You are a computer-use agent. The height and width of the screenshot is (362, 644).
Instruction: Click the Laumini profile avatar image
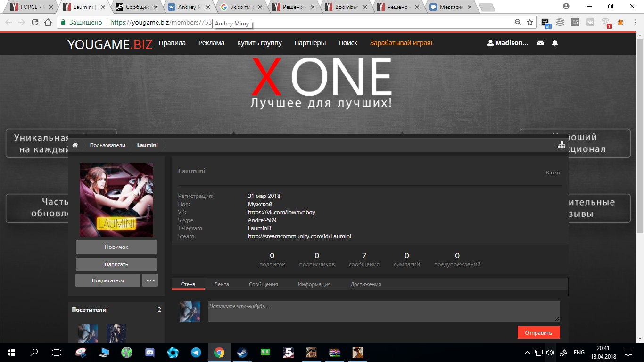(x=116, y=200)
